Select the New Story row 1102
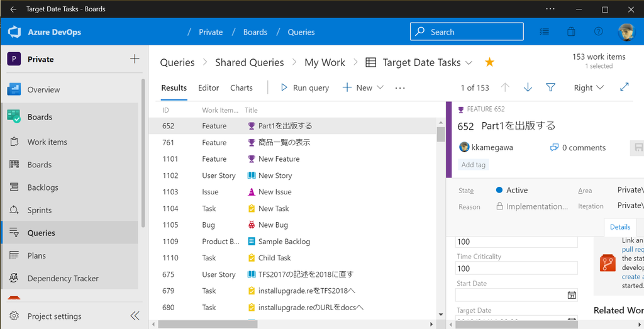The height and width of the screenshot is (329, 644). click(x=292, y=176)
